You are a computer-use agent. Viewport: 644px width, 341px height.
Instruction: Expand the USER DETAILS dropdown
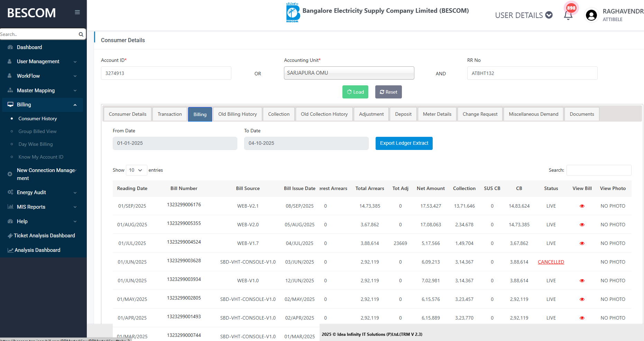click(524, 15)
